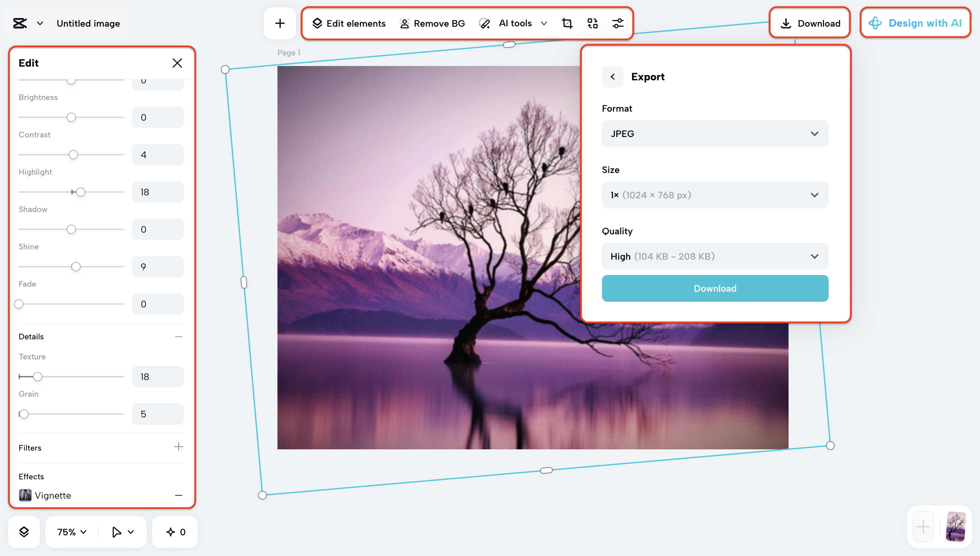Click the plus add button by toolbar
980x556 pixels.
280,24
